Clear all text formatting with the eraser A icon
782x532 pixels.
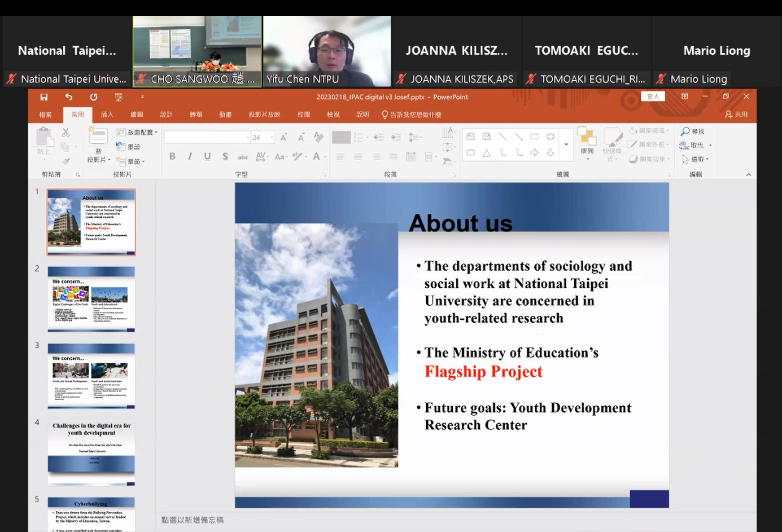(319, 137)
